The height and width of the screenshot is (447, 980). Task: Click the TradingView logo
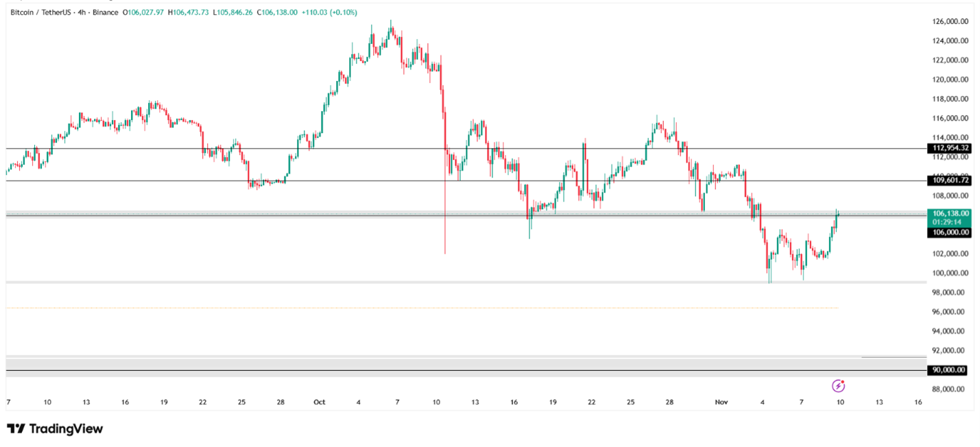click(x=55, y=429)
